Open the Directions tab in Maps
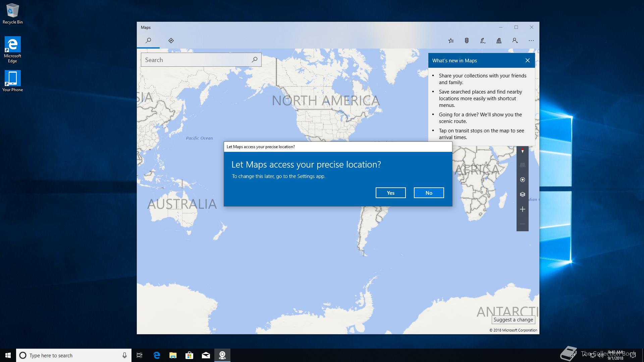 (171, 41)
